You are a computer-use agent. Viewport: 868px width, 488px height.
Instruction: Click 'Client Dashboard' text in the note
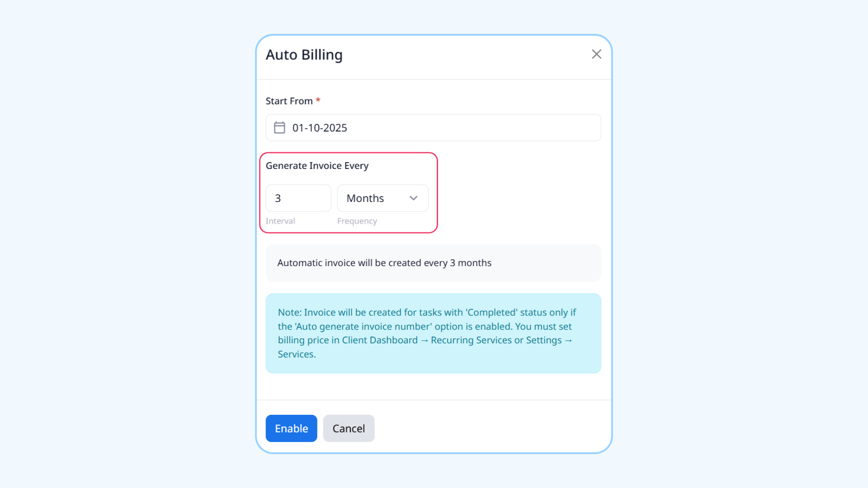pyautogui.click(x=380, y=340)
